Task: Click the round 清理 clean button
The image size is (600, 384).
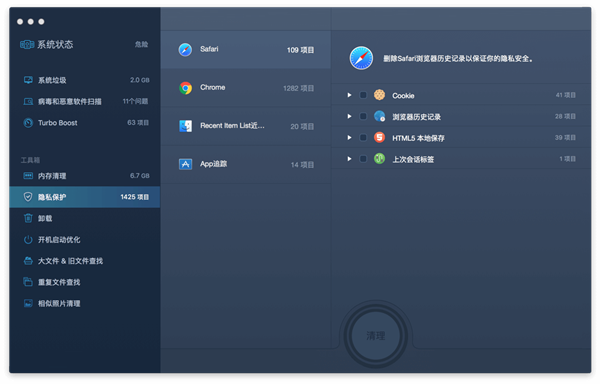Action: point(376,336)
